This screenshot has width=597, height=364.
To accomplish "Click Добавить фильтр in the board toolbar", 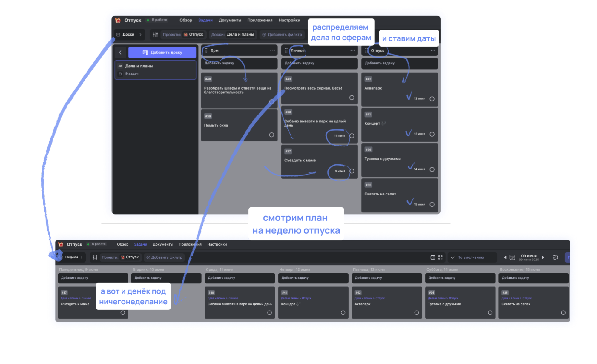I will click(x=282, y=35).
